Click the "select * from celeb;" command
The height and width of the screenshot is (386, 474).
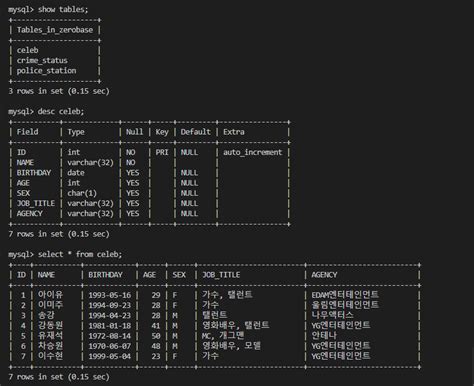80,254
